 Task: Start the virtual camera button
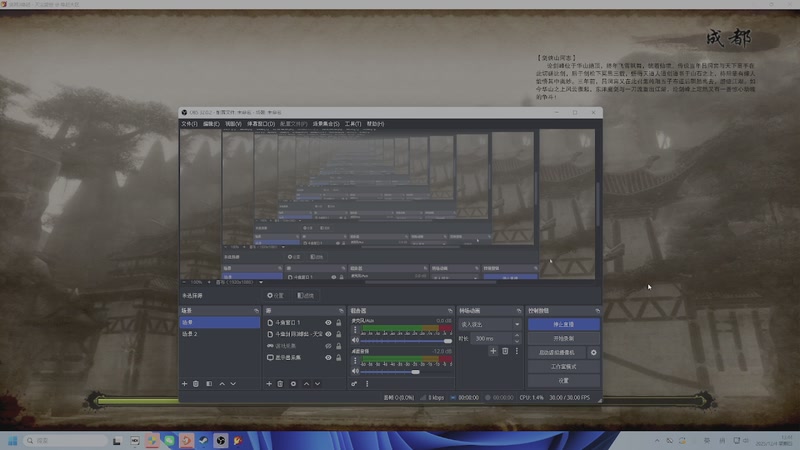click(x=557, y=353)
